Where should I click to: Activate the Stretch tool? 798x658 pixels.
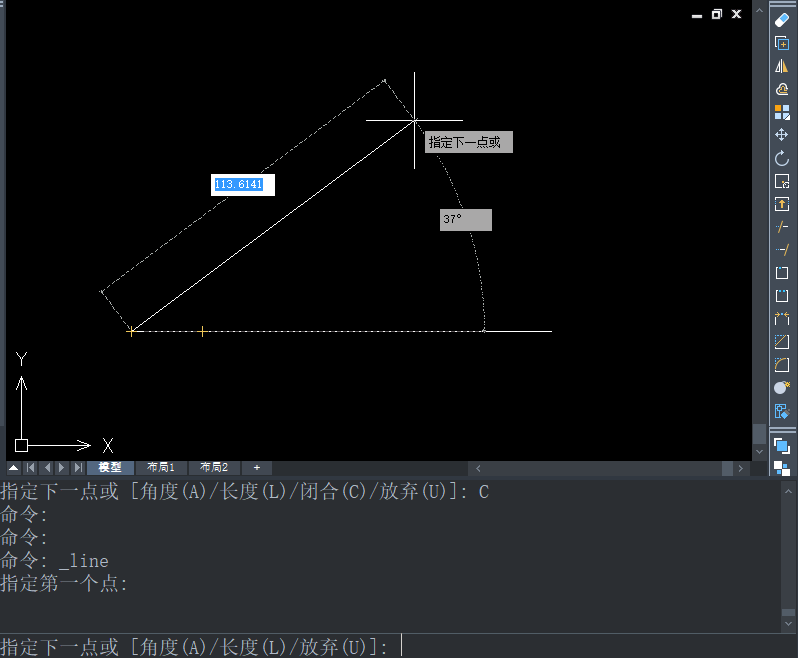point(782,204)
